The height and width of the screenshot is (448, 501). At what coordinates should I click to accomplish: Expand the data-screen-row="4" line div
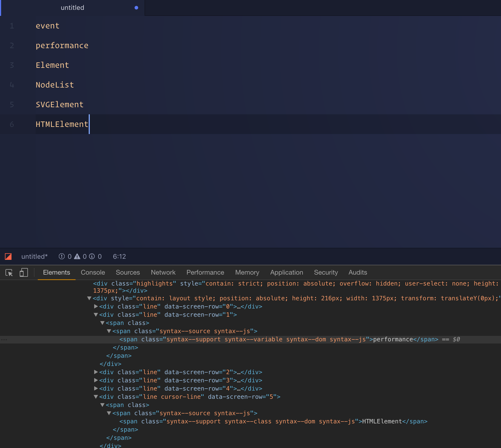(x=96, y=388)
